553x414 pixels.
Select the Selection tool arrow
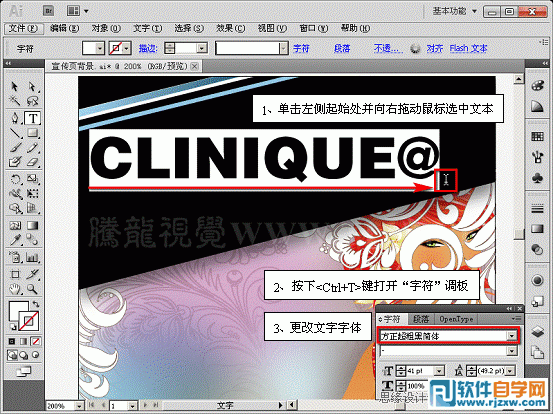(x=14, y=86)
